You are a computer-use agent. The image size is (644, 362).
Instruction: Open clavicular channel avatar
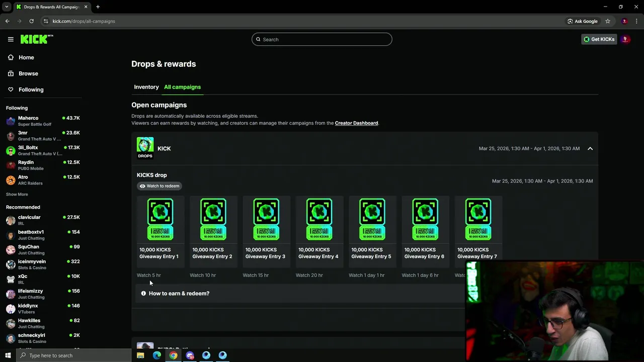(x=11, y=220)
